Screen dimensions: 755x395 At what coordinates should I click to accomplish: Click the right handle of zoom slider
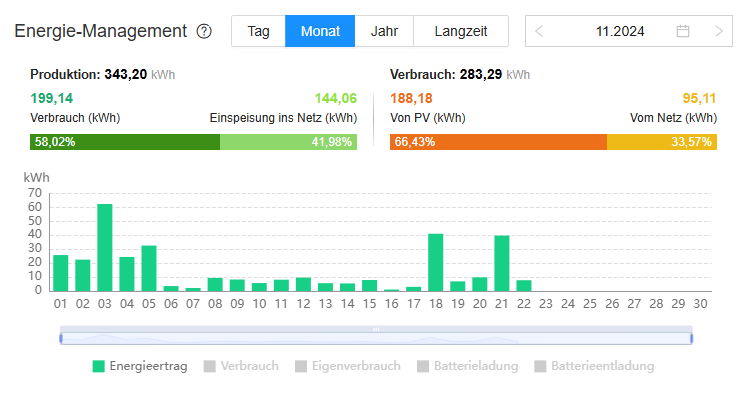click(691, 339)
